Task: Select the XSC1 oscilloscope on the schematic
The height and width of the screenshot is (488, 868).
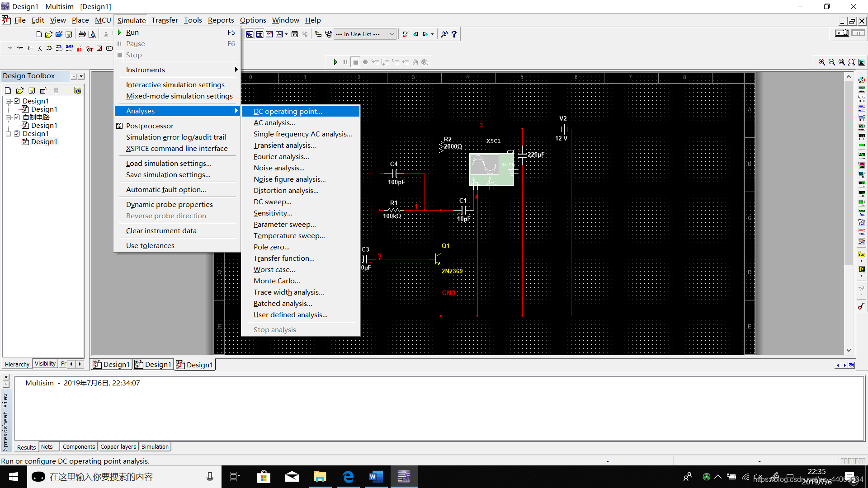Action: 492,169
